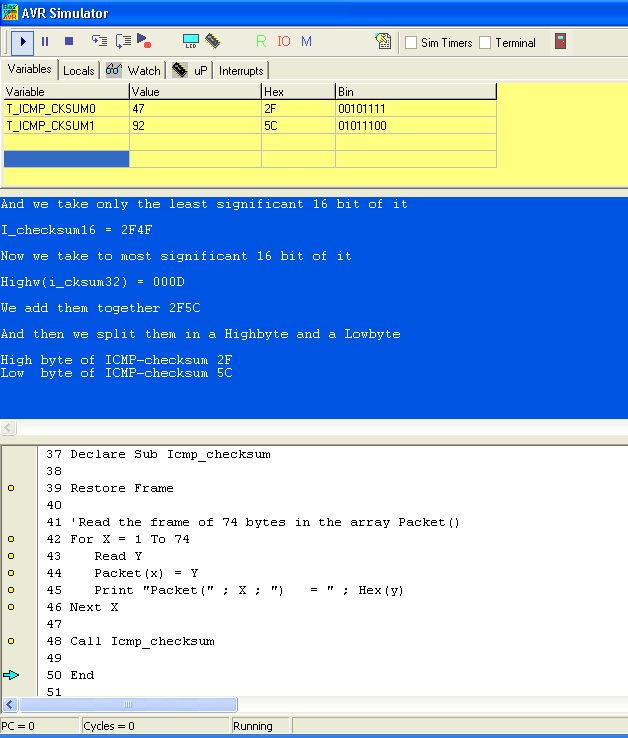Click terminal line We add them together 2F5C

[x=100, y=308]
